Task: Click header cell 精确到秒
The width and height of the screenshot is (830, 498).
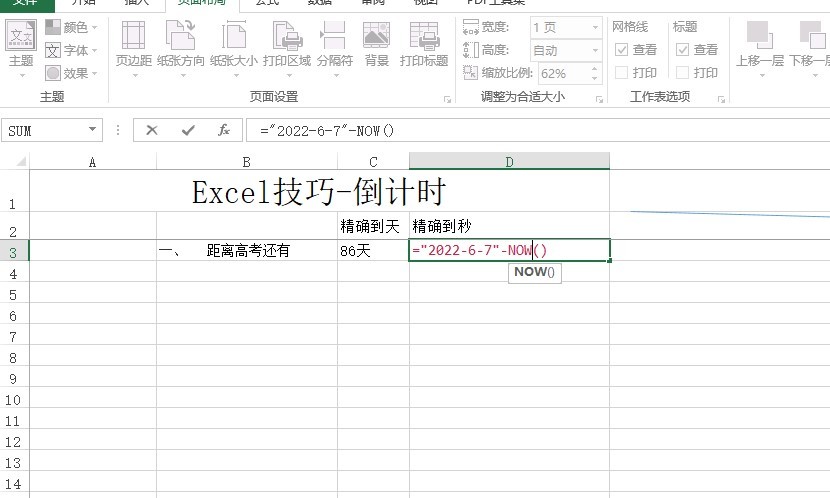Action: pyautogui.click(x=509, y=226)
